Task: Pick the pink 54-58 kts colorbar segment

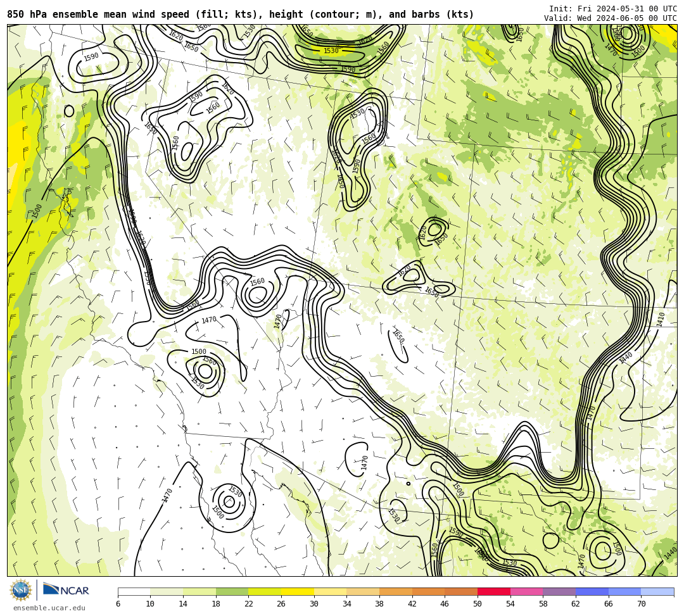Action: click(526, 591)
